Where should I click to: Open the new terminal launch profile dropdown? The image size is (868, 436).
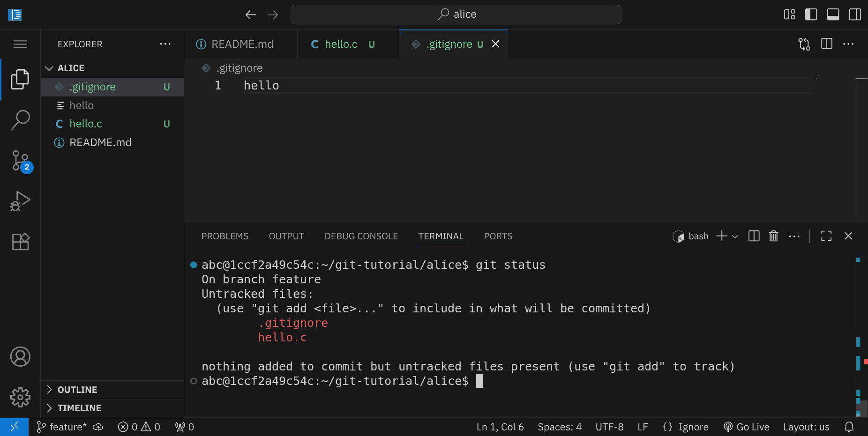(735, 236)
